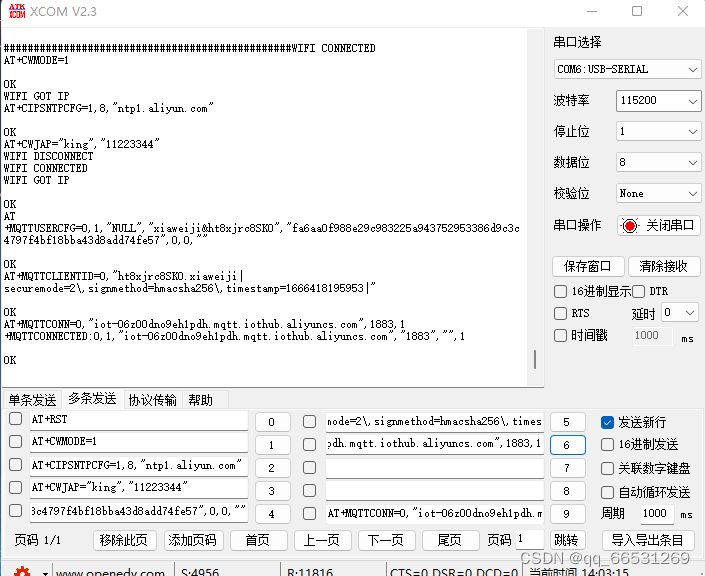Viewport: 705px width, 576px height.
Task: Click the 跳转 jump button
Action: (x=567, y=540)
